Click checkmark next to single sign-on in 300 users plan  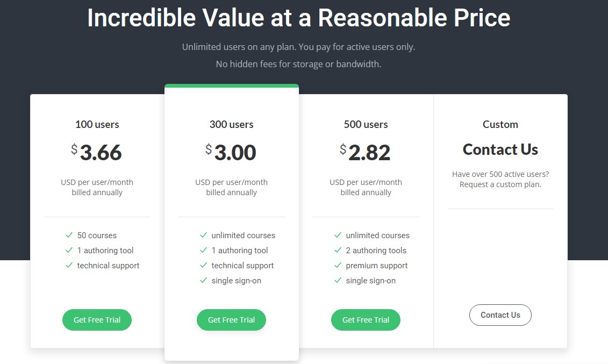tap(203, 280)
